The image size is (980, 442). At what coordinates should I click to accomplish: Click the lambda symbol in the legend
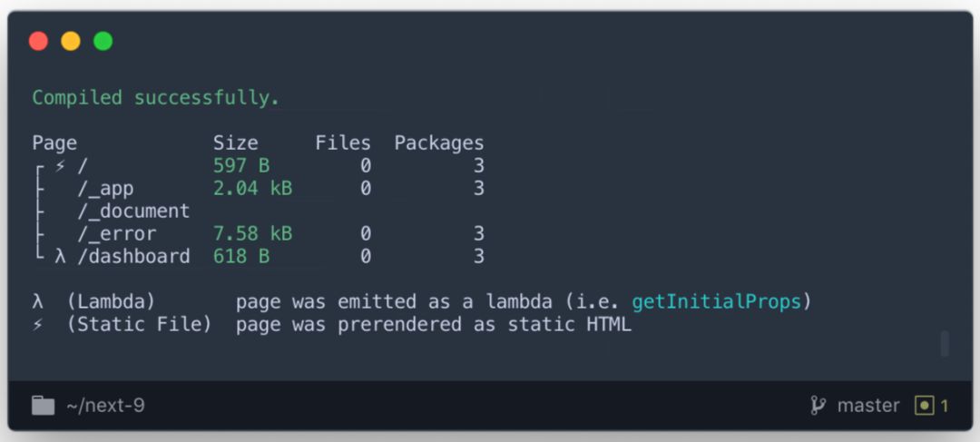[38, 301]
